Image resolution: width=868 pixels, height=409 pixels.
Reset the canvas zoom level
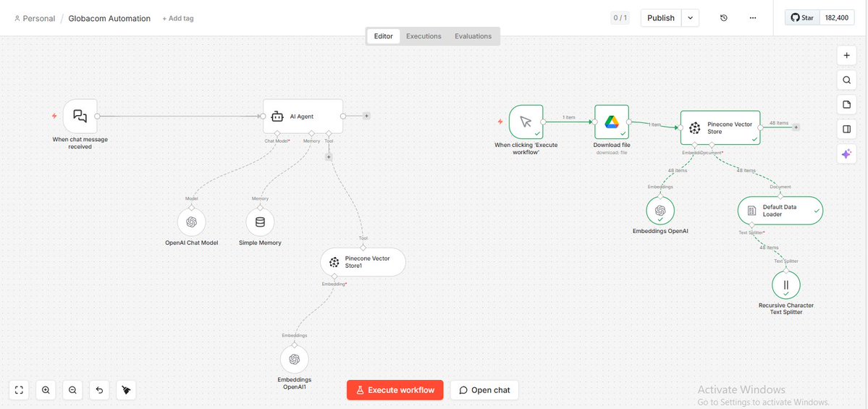[x=100, y=390]
